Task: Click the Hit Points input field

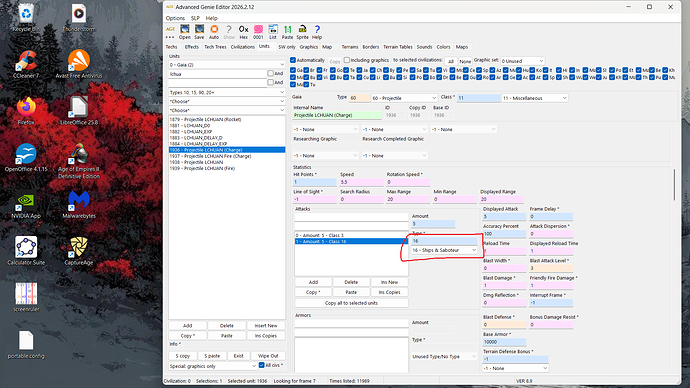Action: pos(315,182)
